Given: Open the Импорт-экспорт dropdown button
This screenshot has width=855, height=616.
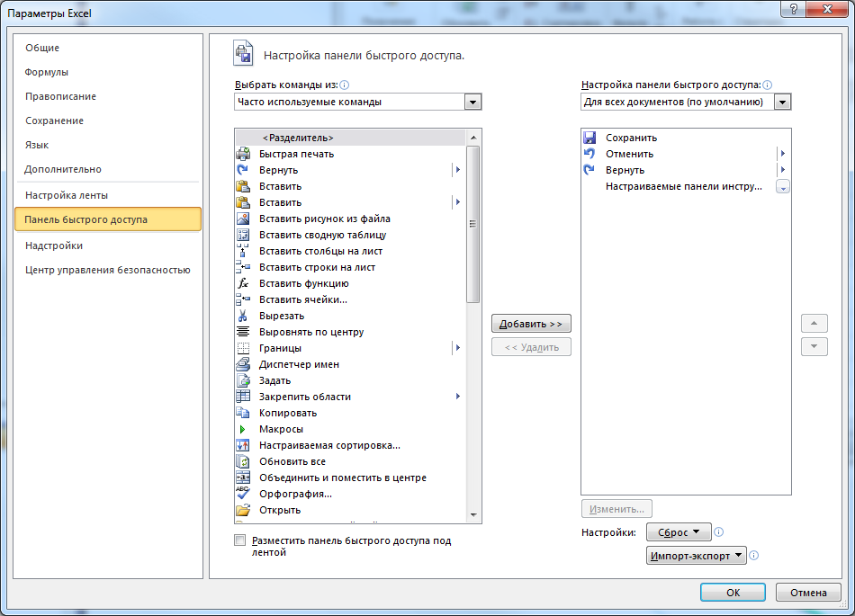Looking at the screenshot, I should [697, 556].
